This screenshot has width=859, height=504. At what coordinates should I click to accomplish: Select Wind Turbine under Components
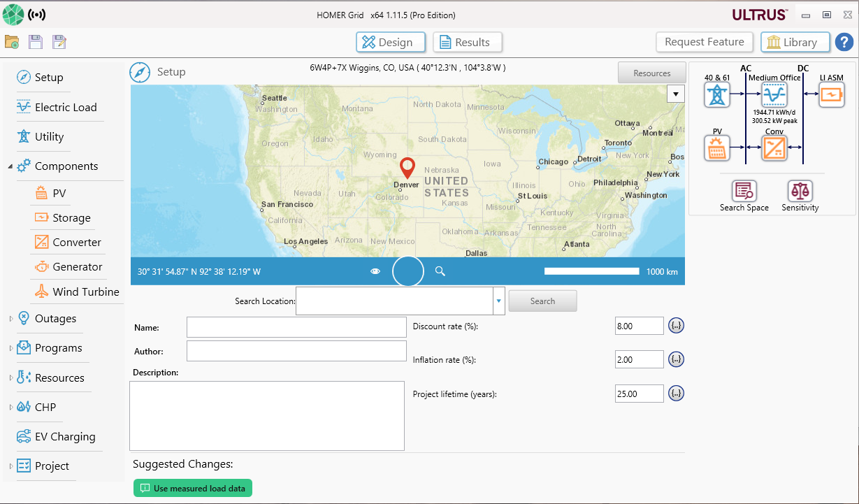pyautogui.click(x=76, y=291)
